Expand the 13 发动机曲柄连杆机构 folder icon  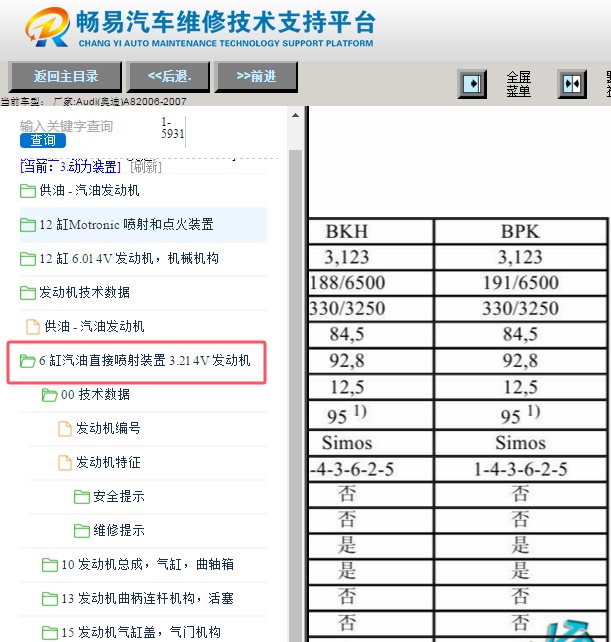click(49, 599)
